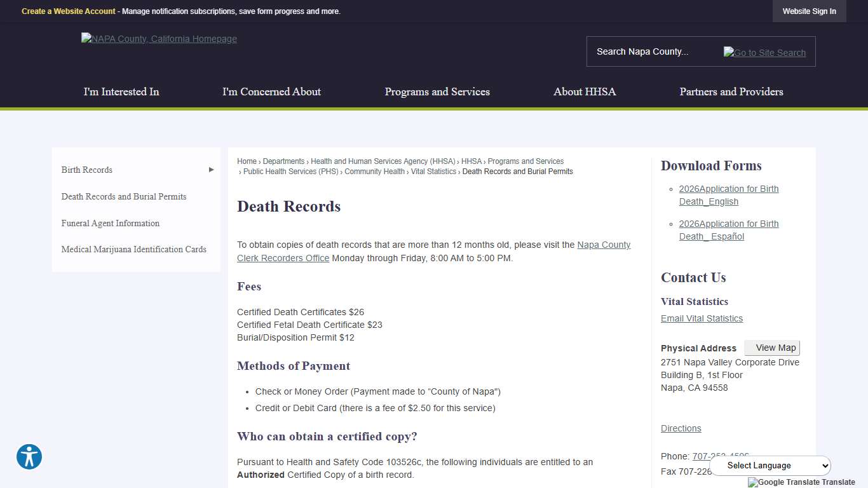Open the Programs and Services menu
Image resolution: width=868 pixels, height=488 pixels.
click(x=437, y=91)
